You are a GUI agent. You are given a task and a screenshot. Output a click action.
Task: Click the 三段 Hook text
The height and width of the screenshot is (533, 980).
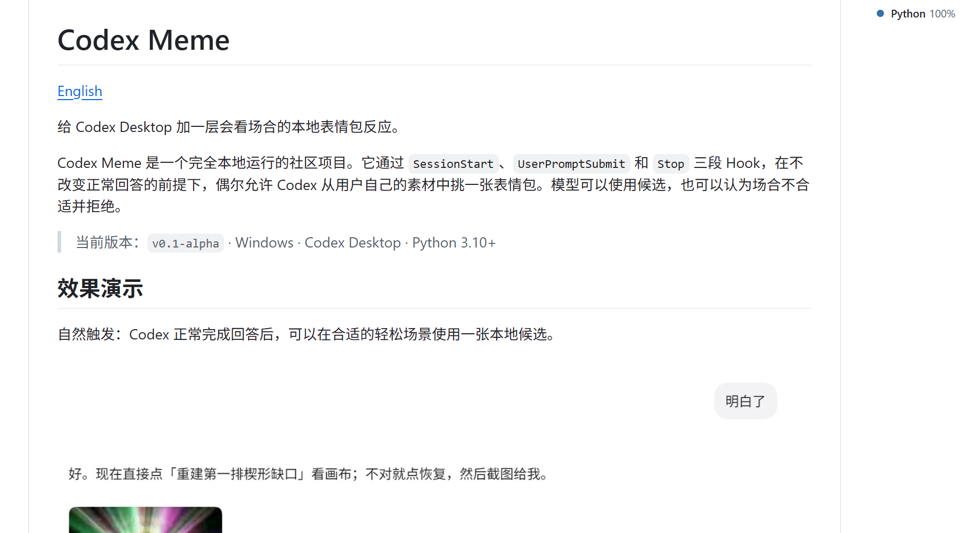pos(727,163)
